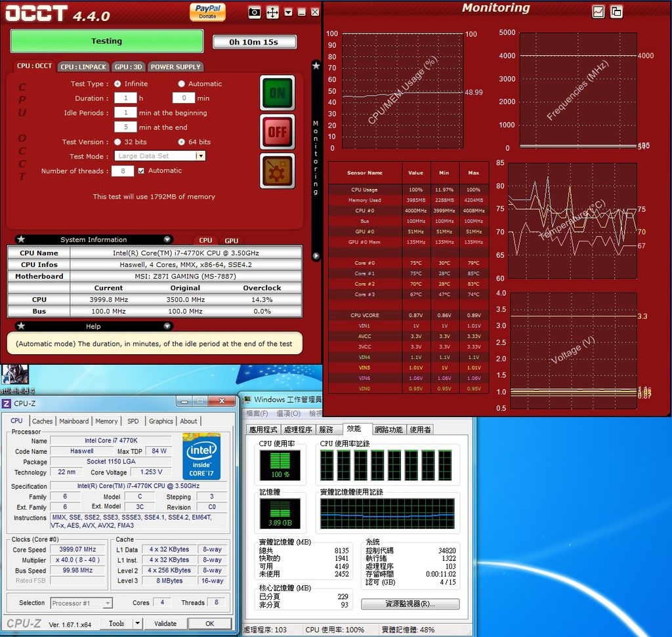Toggle the Automatic threads checkbox
Image resolution: width=672 pixels, height=637 pixels.
[141, 171]
